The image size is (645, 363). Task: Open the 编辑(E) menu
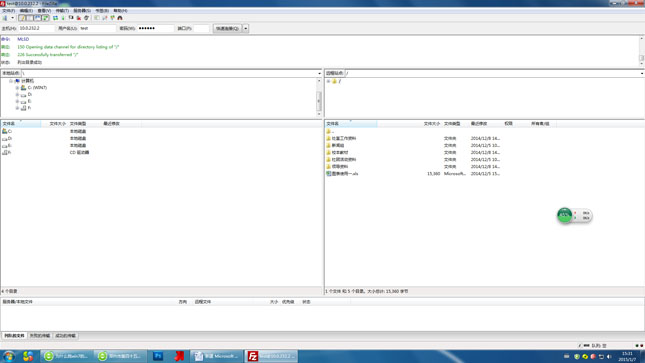26,11
